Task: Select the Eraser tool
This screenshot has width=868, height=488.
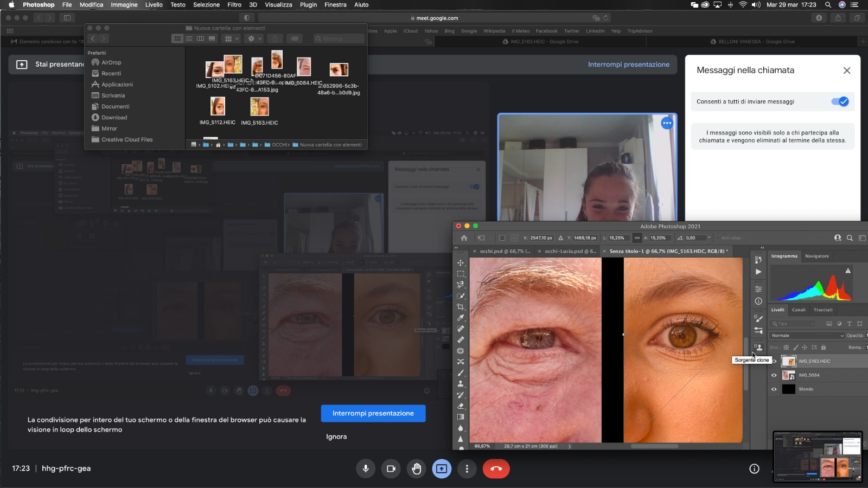Action: tap(461, 406)
